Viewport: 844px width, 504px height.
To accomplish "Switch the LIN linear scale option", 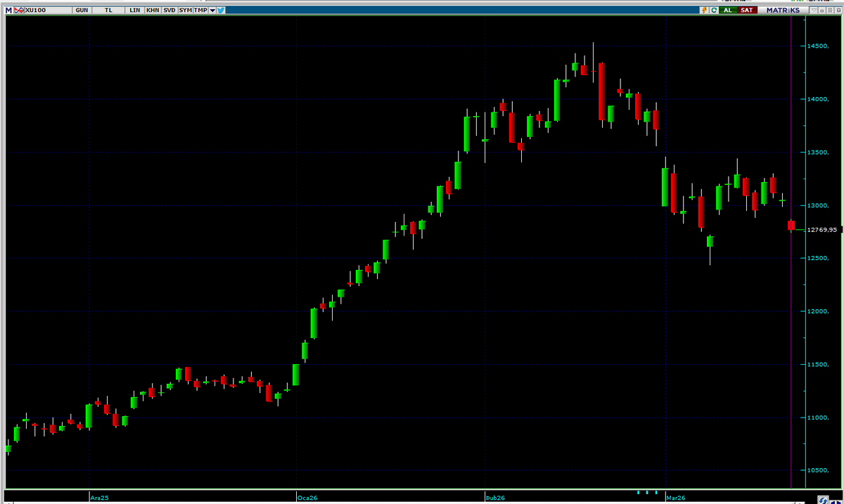I will [134, 11].
